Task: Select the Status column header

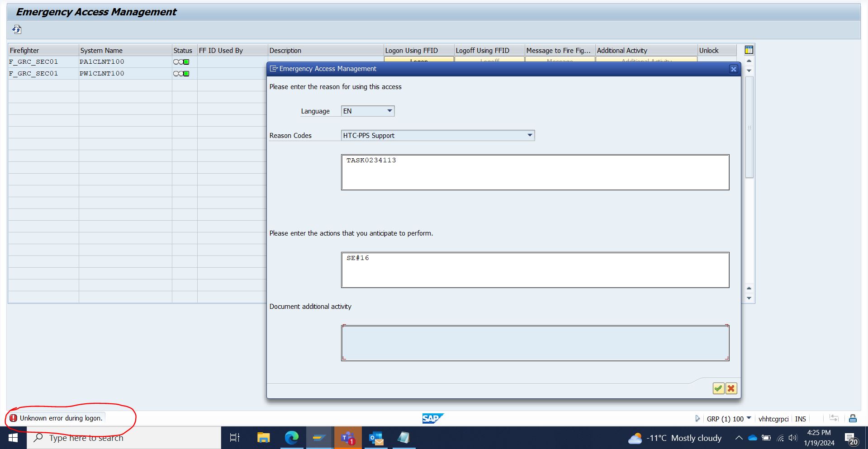Action: 185,50
